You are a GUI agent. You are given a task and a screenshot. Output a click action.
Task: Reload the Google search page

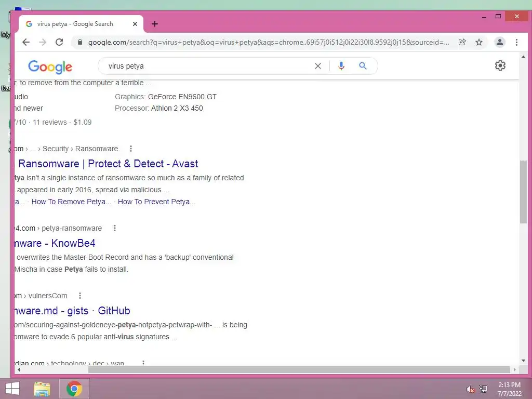click(x=59, y=42)
